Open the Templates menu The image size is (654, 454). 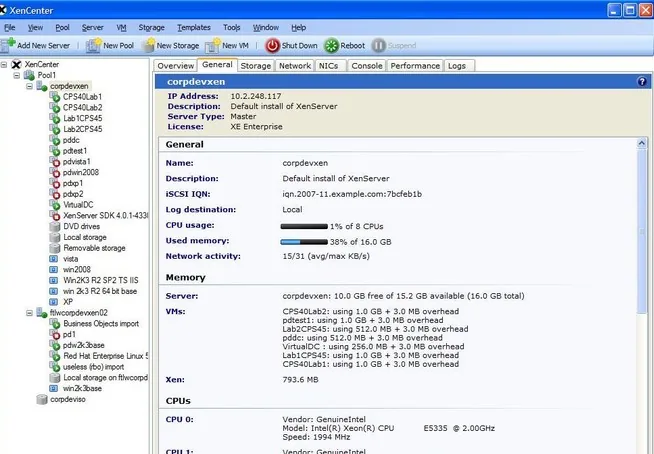tap(194, 28)
